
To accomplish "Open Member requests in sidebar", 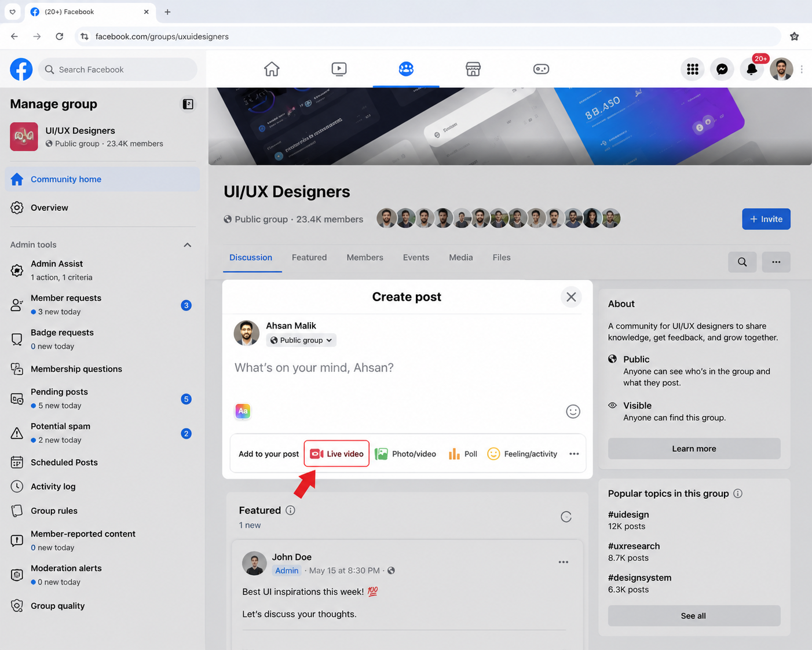I will tap(103, 305).
